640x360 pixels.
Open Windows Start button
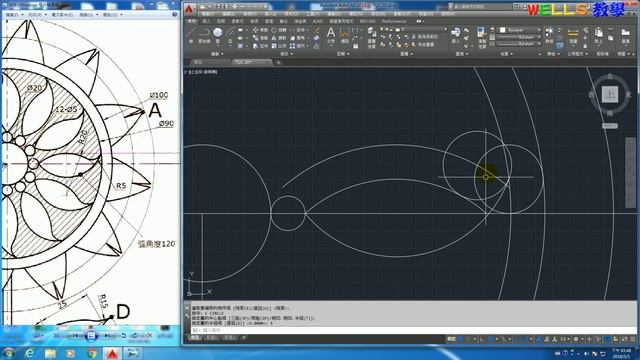(8, 353)
